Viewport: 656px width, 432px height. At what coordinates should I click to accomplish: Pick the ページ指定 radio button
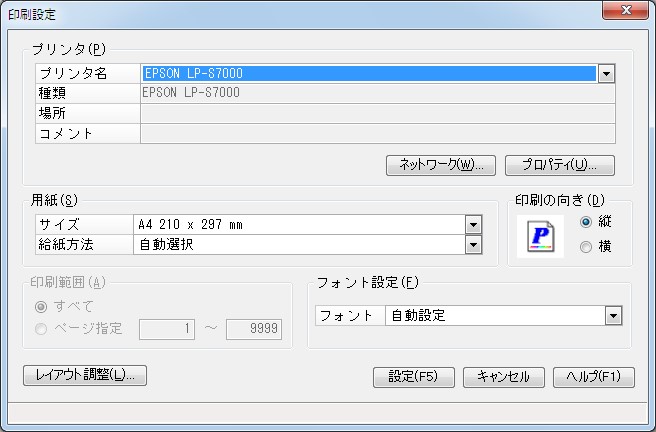click(40, 329)
